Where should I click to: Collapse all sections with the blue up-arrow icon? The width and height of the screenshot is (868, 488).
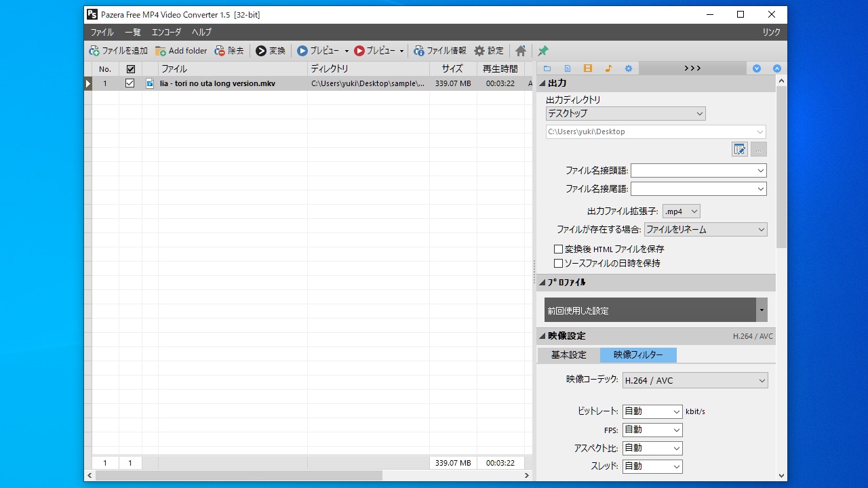pos(777,68)
